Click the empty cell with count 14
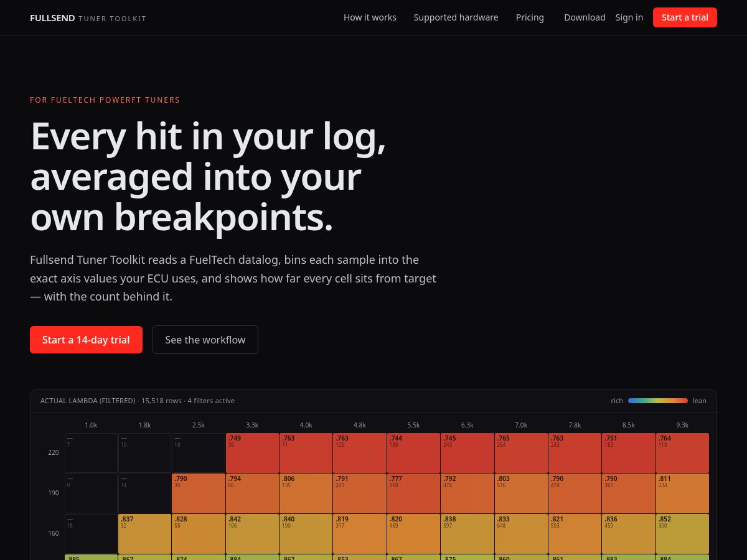 pos(144,493)
